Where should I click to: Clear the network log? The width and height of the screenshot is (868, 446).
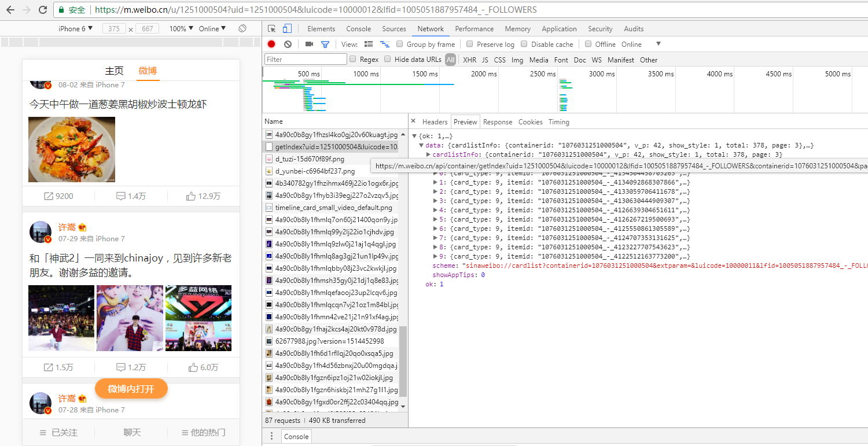[x=288, y=44]
